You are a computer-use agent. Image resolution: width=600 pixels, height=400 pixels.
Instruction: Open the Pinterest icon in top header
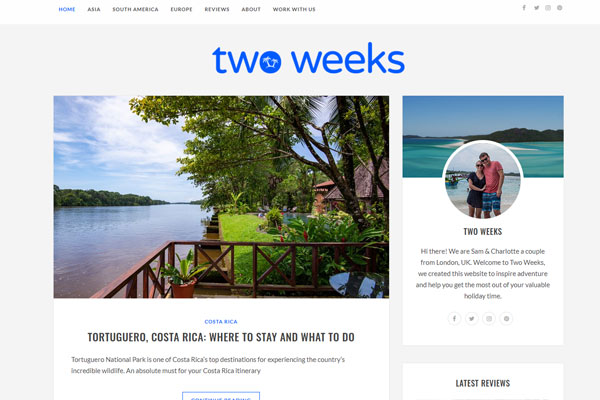click(x=559, y=8)
